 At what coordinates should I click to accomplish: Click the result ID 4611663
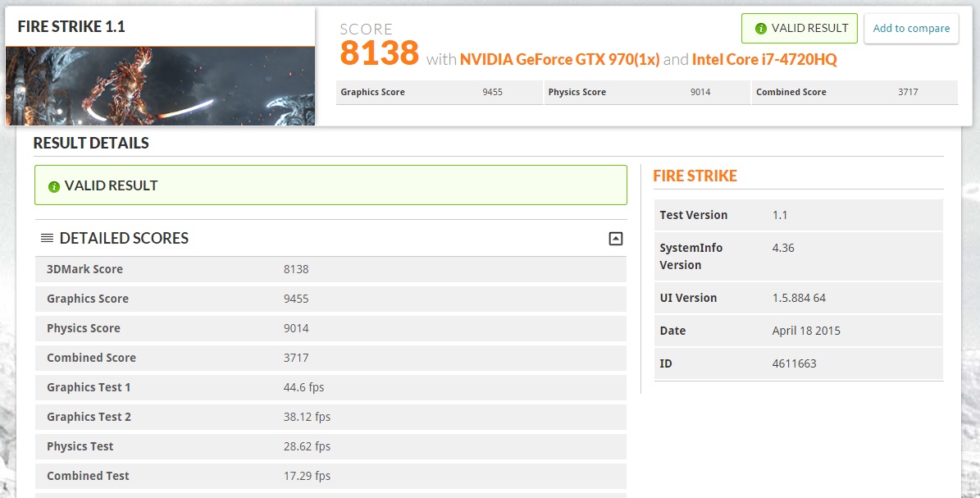coord(795,363)
